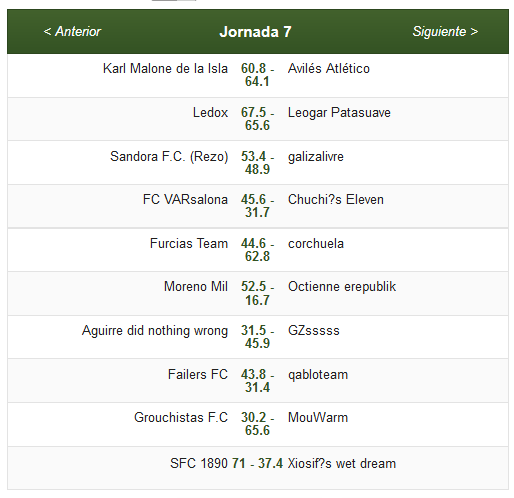Select the FC VARsalona team
Viewport: 514px width, 498px height.
click(x=185, y=200)
